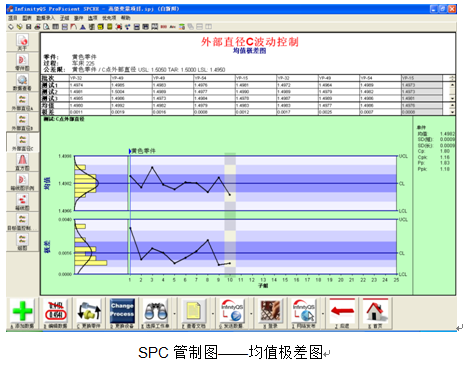
Task: Open the Change Process button
Action: (x=122, y=310)
